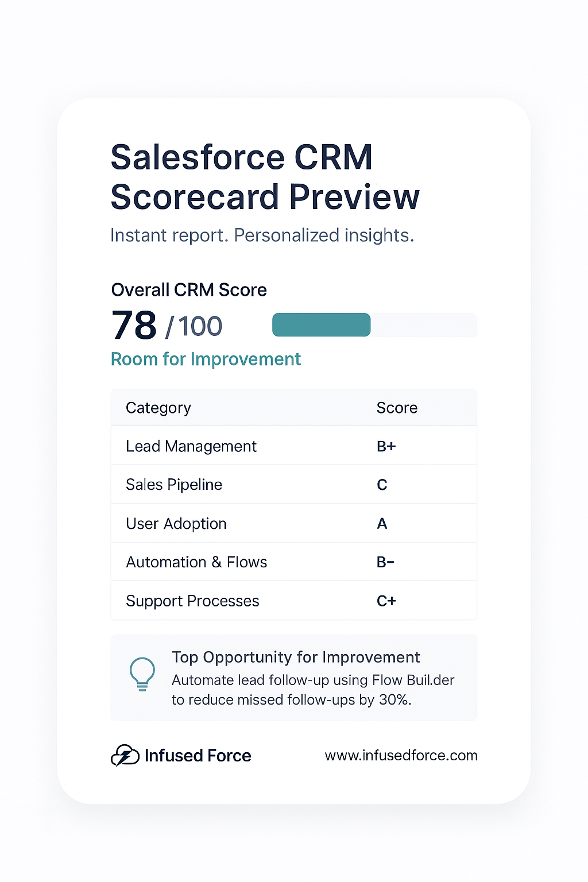Click the Room for Improvement status text
This screenshot has height=882, width=588.
206,359
